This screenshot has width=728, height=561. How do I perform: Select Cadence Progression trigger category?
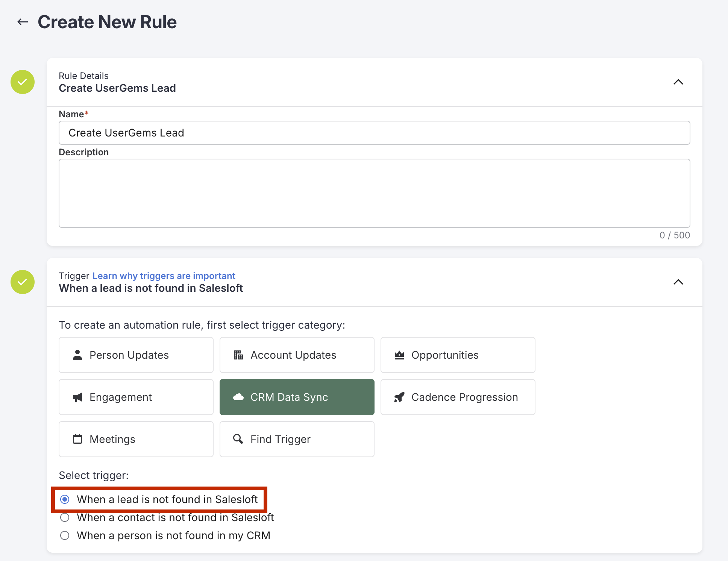tap(458, 397)
